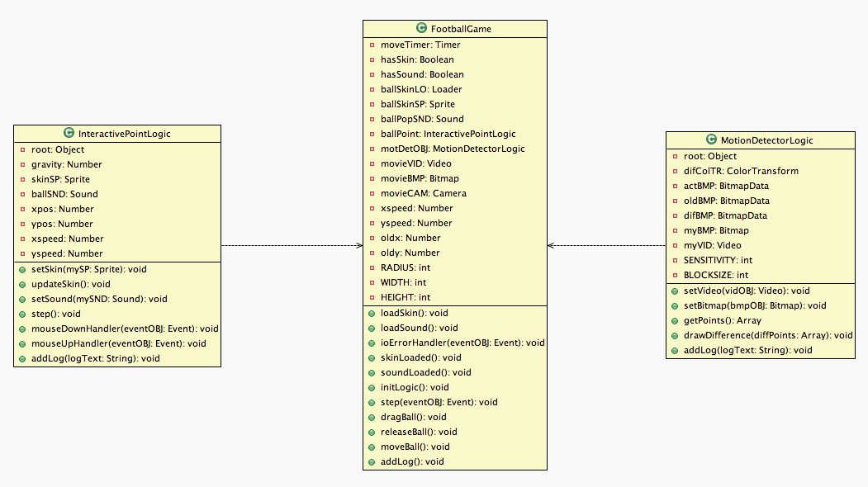Click the public icon beside loadSkin() method
Viewport: 868px width, 487px height.
[x=372, y=314]
